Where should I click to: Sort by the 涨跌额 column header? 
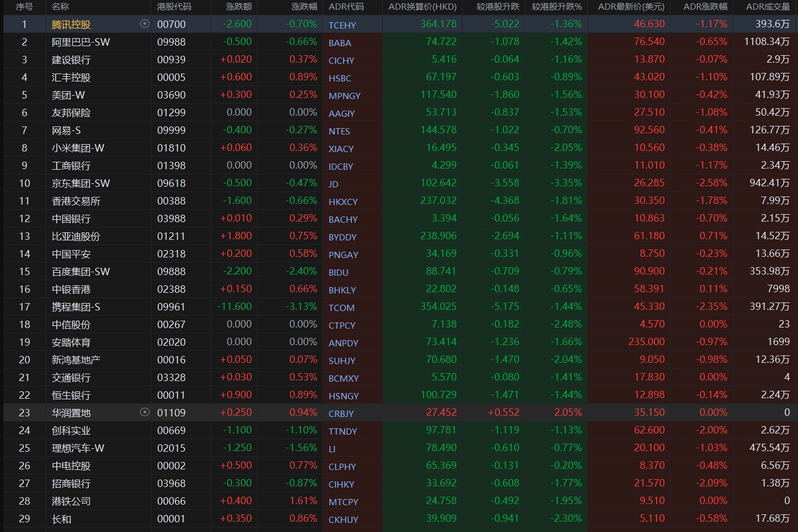(x=239, y=7)
